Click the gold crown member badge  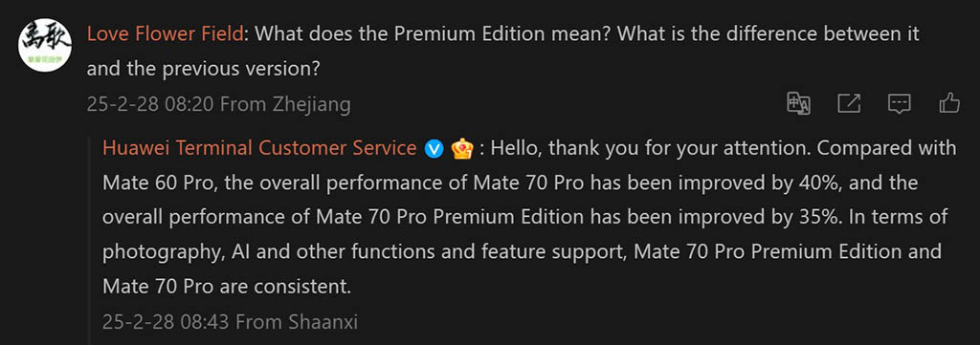pos(462,148)
